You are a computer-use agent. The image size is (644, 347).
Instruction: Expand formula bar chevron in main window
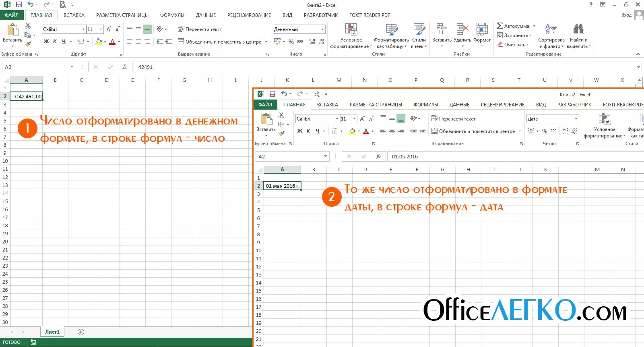click(x=638, y=67)
